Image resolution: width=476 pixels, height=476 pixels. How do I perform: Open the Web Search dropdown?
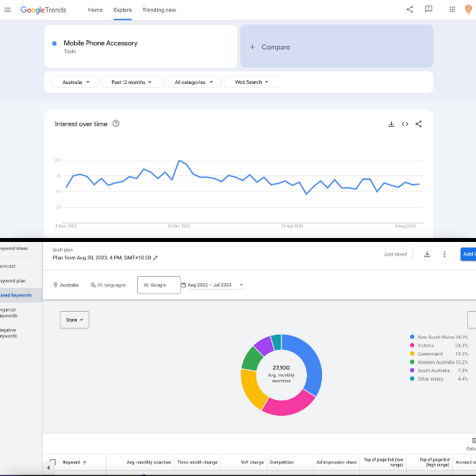point(251,82)
